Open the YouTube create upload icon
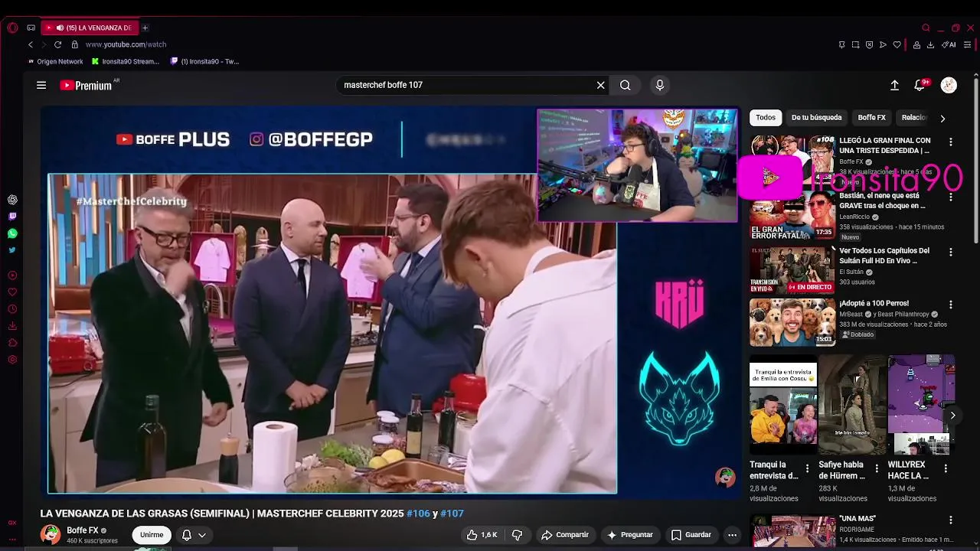This screenshot has width=980, height=551. [x=894, y=85]
